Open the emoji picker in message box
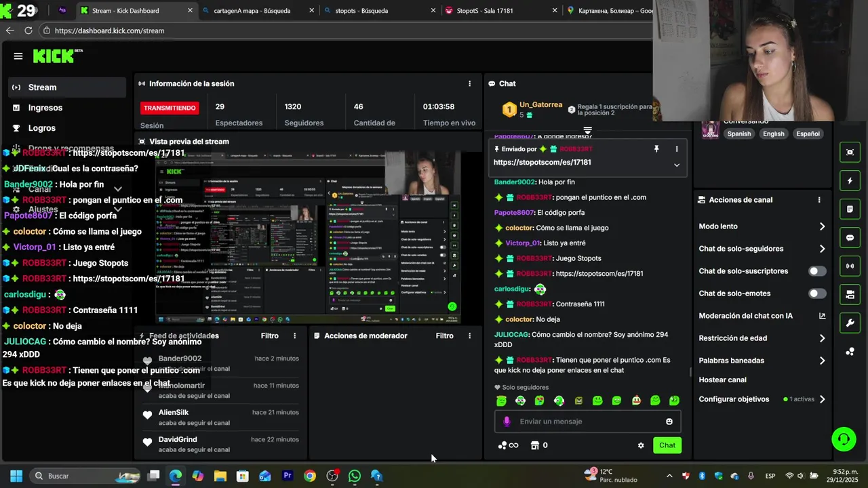 click(x=669, y=422)
